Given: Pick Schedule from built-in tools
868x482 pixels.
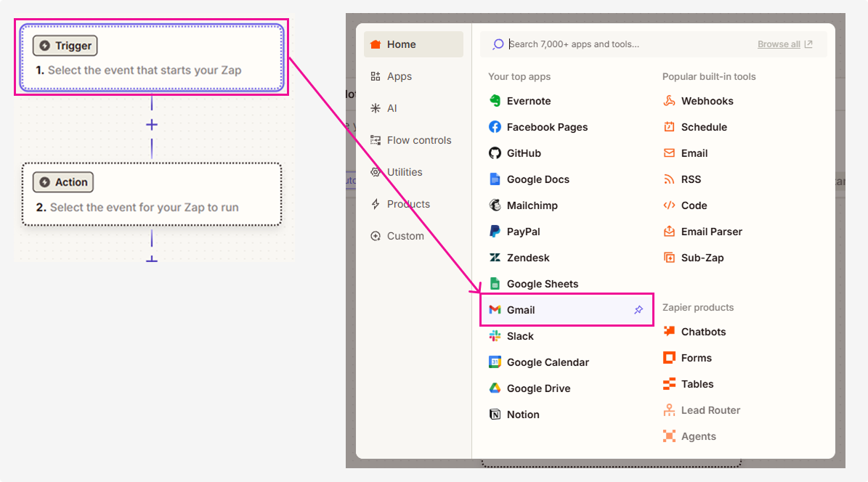Looking at the screenshot, I should pos(703,127).
